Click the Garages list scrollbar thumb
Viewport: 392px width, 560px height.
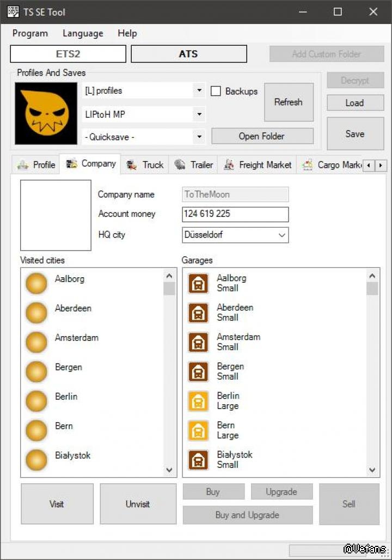[x=372, y=289]
